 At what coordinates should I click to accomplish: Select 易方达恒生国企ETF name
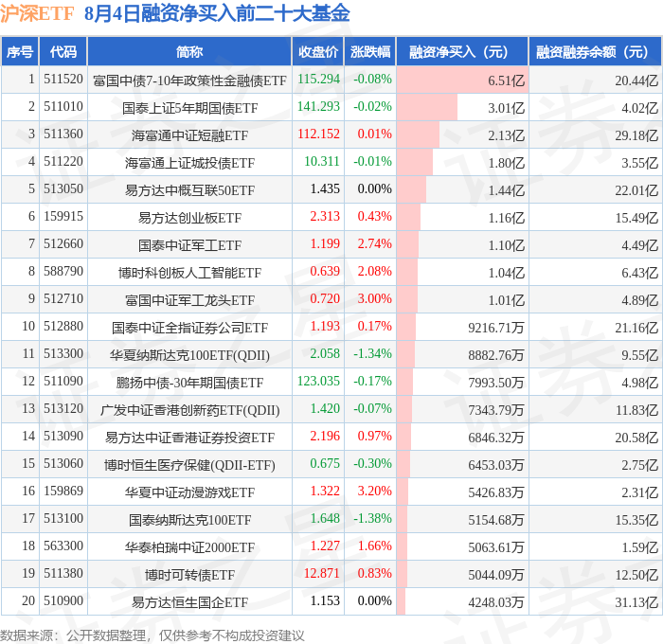[x=189, y=602]
